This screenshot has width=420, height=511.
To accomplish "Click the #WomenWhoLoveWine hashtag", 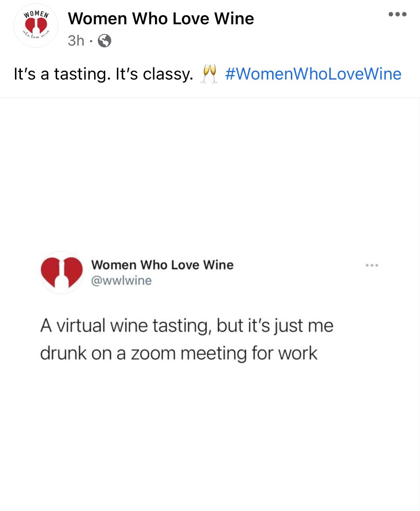I will 313,74.
